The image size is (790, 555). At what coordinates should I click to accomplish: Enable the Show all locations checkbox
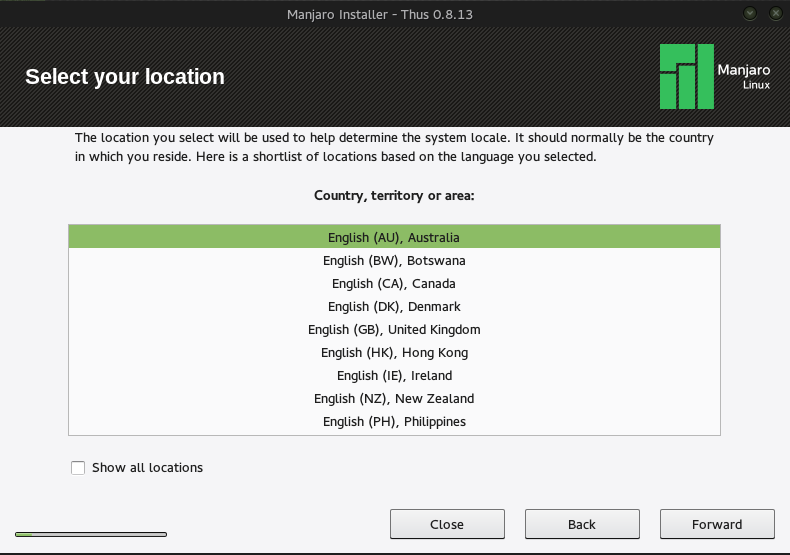tap(78, 468)
